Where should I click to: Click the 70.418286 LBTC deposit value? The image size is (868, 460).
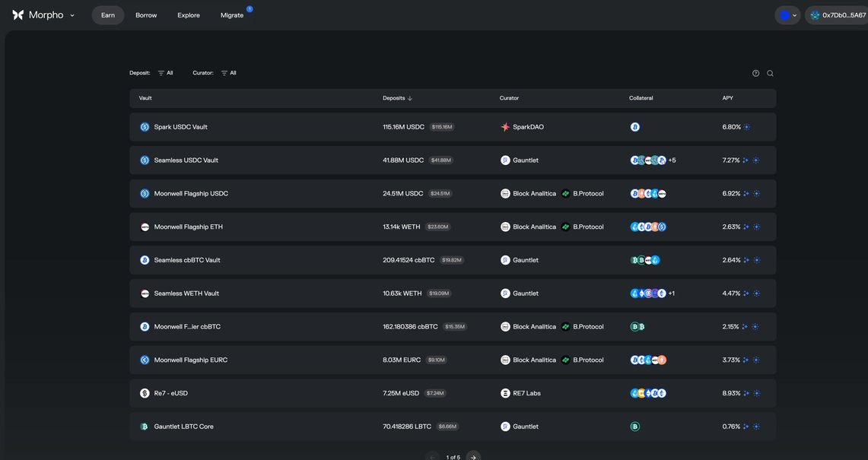407,426
